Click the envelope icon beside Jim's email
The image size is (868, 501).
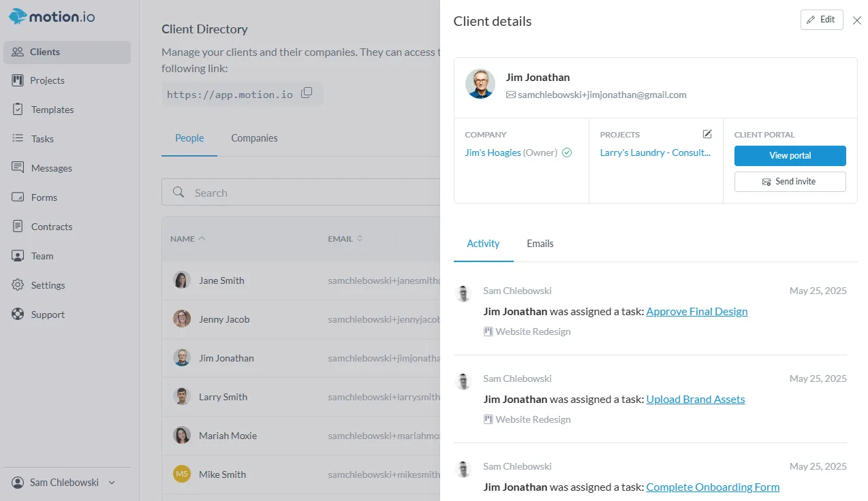point(511,95)
